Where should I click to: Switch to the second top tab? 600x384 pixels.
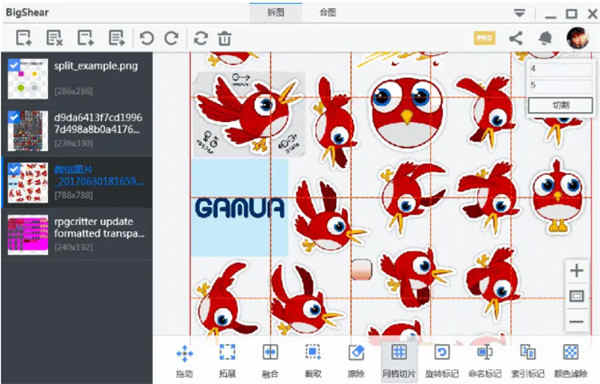pyautogui.click(x=328, y=13)
